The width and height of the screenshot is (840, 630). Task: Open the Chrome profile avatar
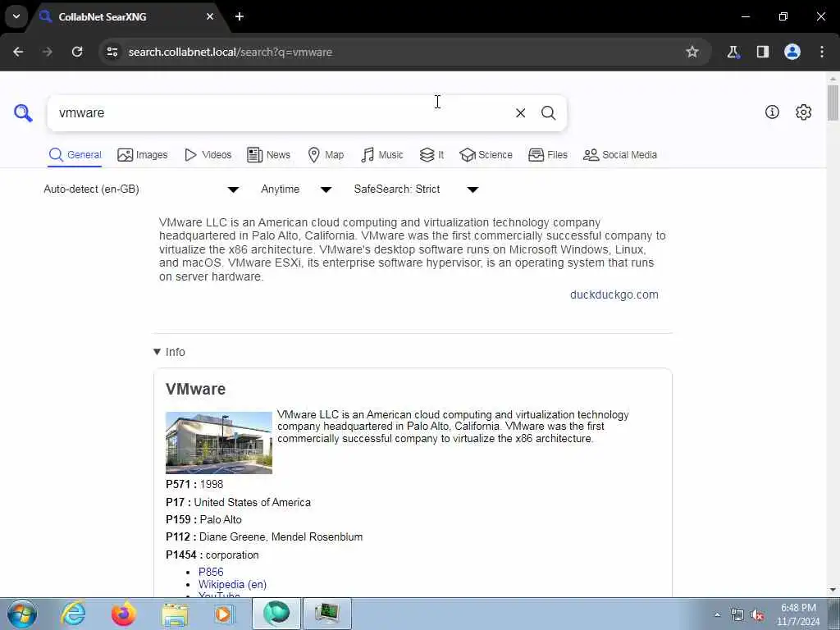pos(792,52)
